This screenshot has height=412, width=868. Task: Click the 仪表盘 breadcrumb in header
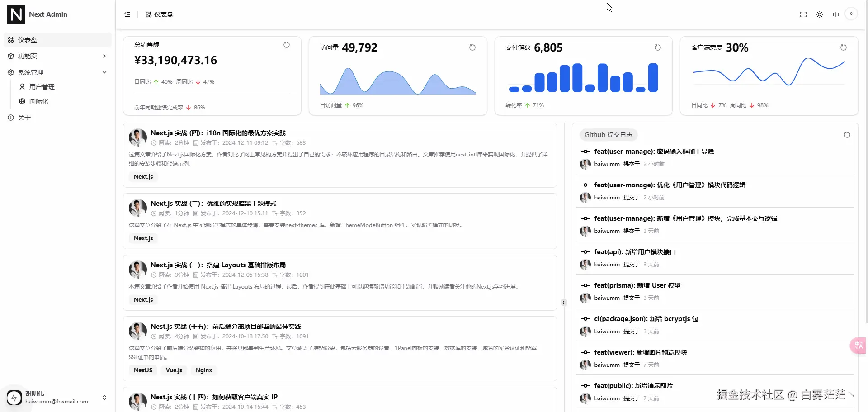point(159,14)
